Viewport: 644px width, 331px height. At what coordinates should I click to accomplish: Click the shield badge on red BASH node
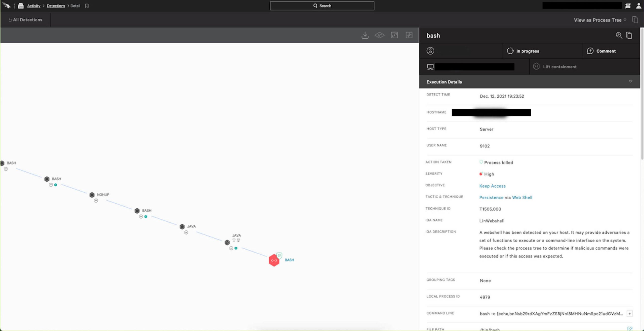279,255
